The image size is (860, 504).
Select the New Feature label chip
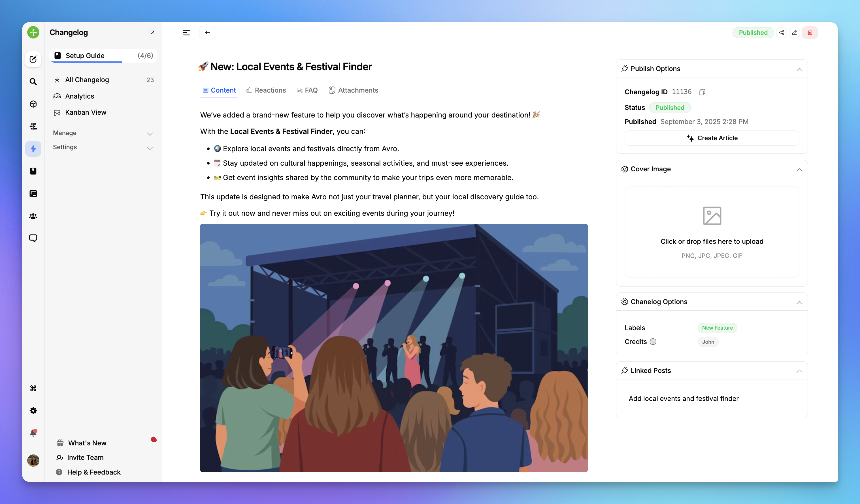717,328
